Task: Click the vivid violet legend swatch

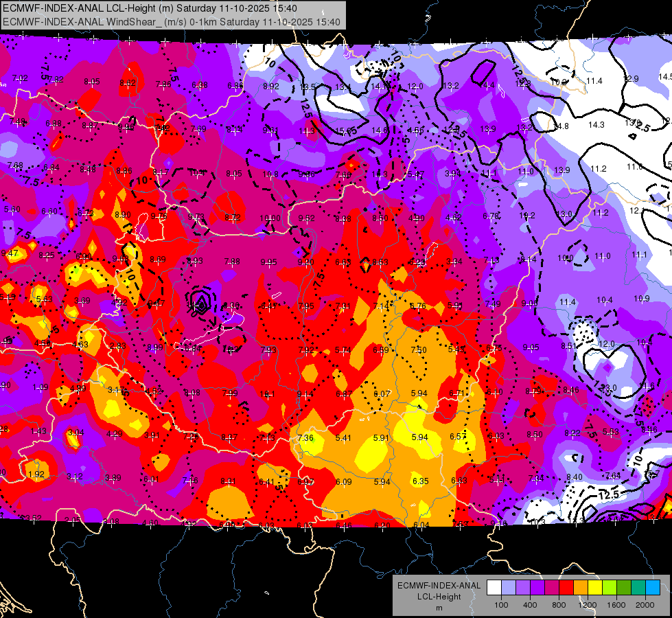Action: 537,588
